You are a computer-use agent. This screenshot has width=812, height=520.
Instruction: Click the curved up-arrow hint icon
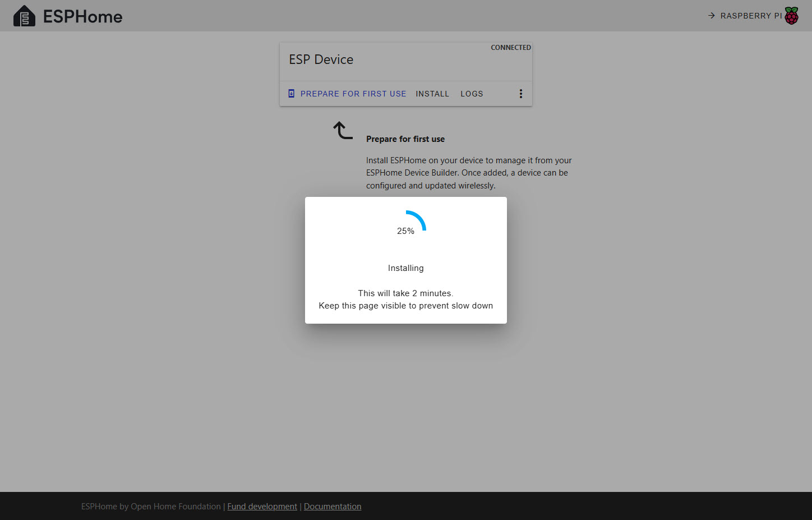[x=343, y=130]
